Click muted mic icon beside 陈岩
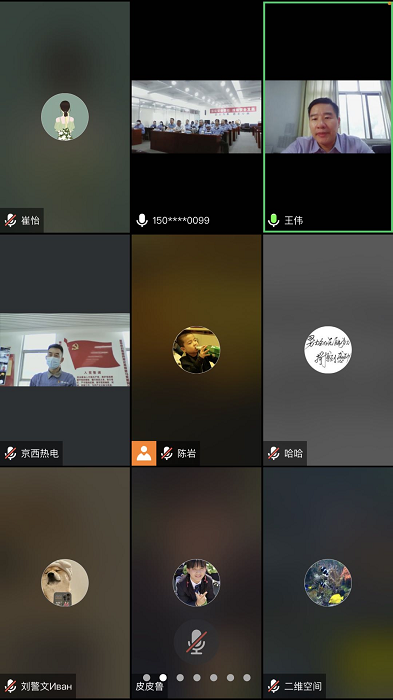This screenshot has width=393, height=700. click(x=167, y=453)
